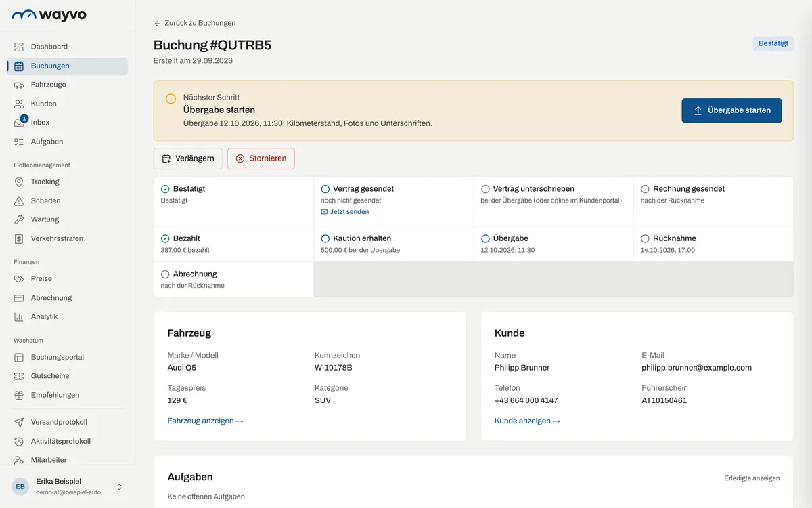Toggle the Rechnung gesendet status circle

[645, 189]
